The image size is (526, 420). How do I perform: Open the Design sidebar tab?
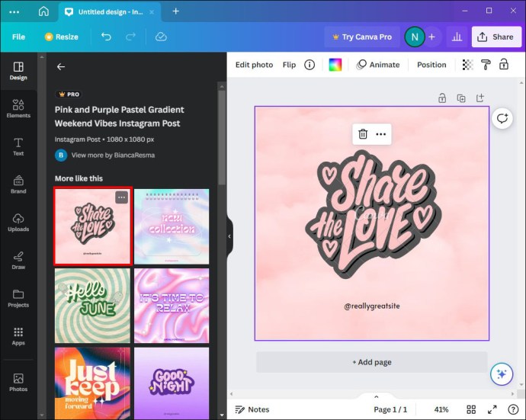click(18, 71)
